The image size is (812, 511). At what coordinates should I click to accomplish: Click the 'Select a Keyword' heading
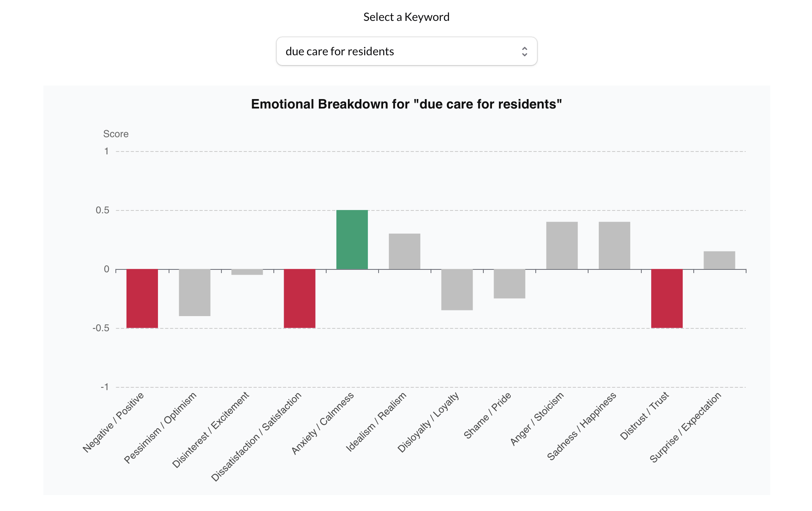click(406, 17)
